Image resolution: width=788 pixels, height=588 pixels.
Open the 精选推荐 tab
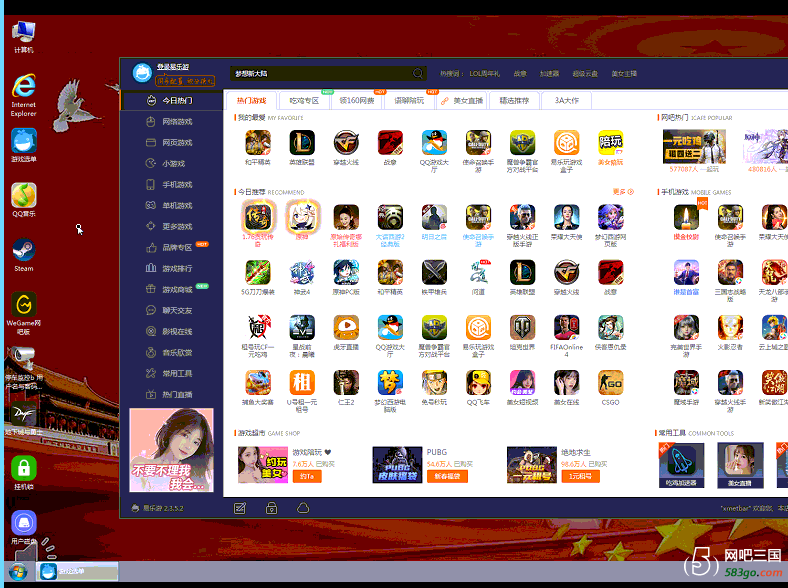pos(514,101)
